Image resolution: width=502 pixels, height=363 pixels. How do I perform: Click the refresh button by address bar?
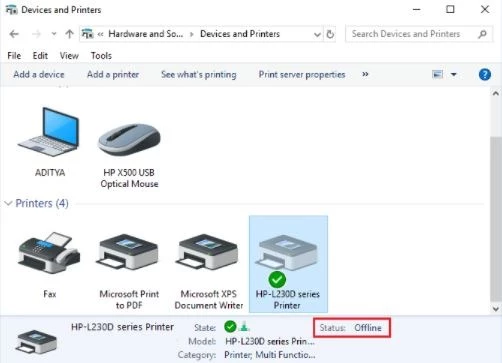click(330, 34)
